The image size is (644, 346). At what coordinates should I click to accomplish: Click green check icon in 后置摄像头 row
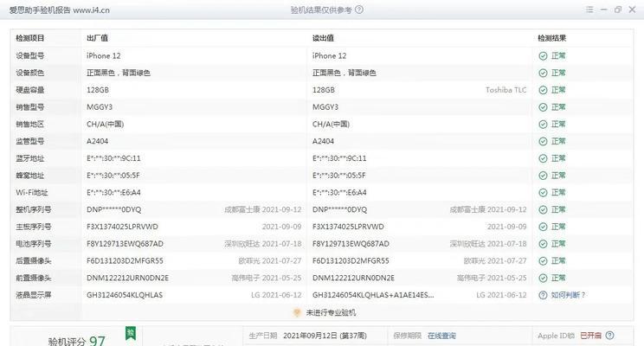(x=543, y=261)
